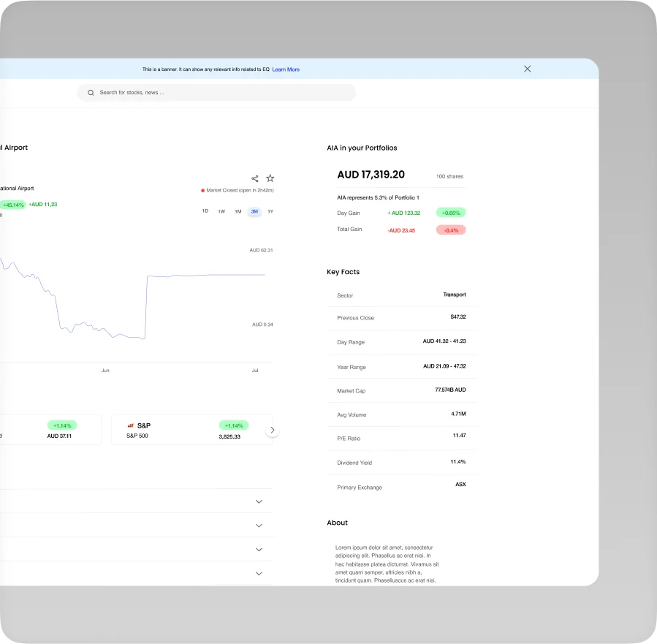Add stock to favorites with star icon
Image resolution: width=657 pixels, height=644 pixels.
270,178
